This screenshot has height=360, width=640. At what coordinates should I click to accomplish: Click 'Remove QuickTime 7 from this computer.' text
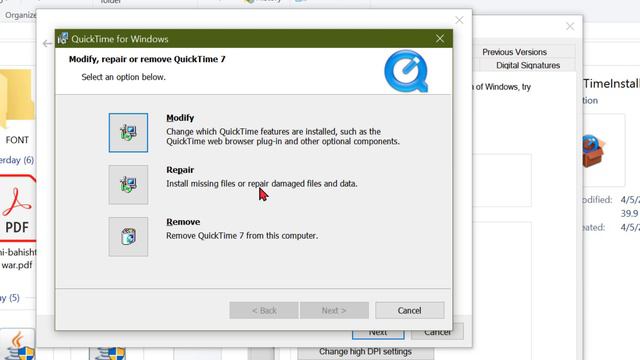pos(242,236)
